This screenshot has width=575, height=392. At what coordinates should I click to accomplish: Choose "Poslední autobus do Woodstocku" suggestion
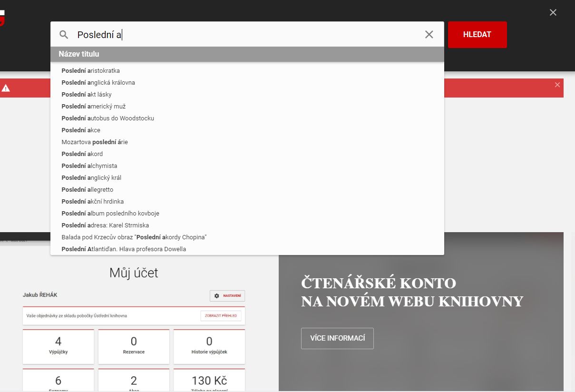click(107, 118)
